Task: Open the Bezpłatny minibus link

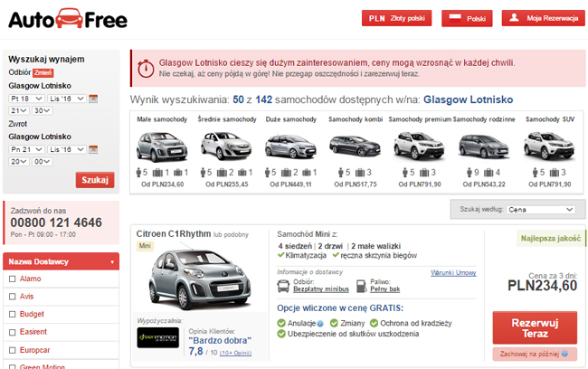Action: pyautogui.click(x=321, y=289)
